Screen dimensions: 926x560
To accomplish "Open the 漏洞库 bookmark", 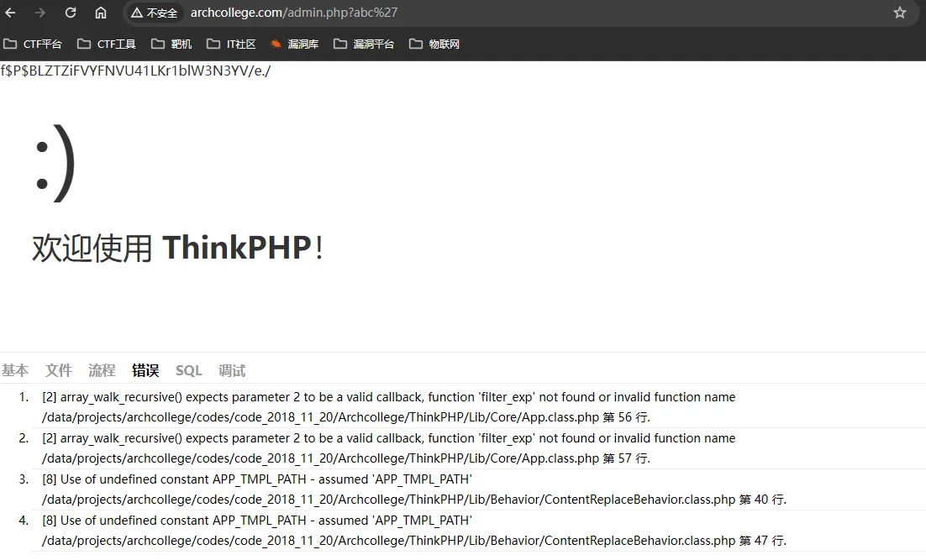I will (x=295, y=44).
